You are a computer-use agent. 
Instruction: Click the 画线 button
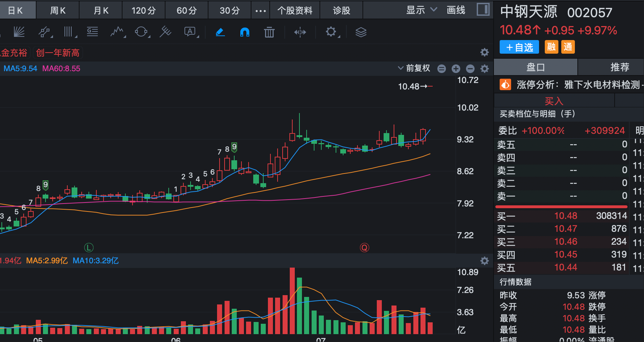click(456, 10)
